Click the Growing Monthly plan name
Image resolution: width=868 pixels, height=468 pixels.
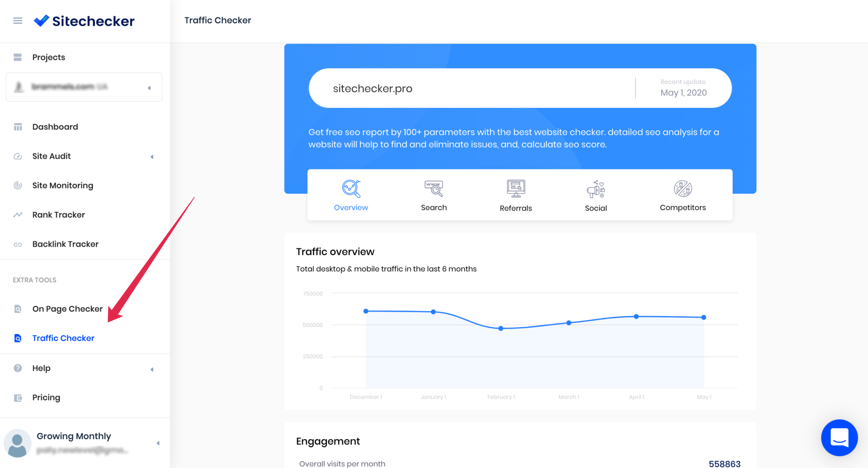[x=74, y=436]
